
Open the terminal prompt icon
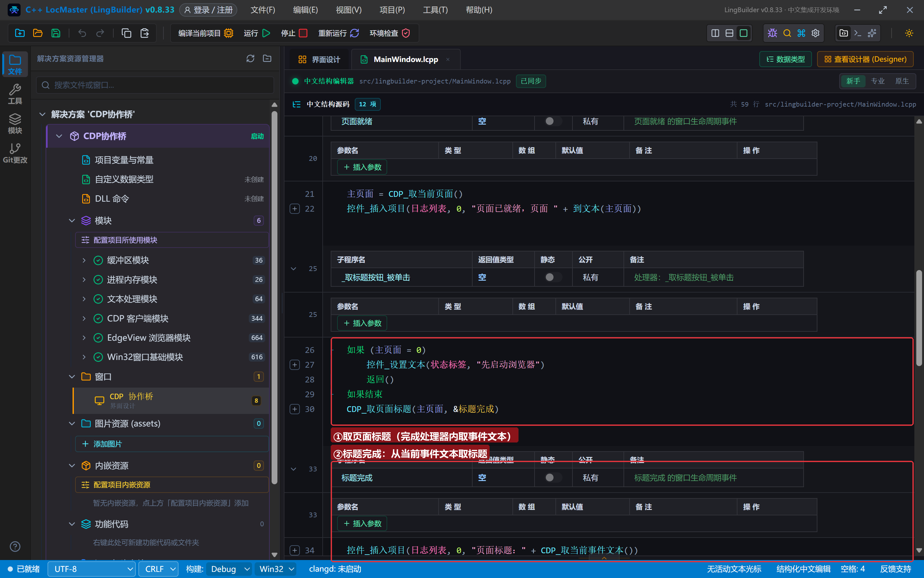858,33
